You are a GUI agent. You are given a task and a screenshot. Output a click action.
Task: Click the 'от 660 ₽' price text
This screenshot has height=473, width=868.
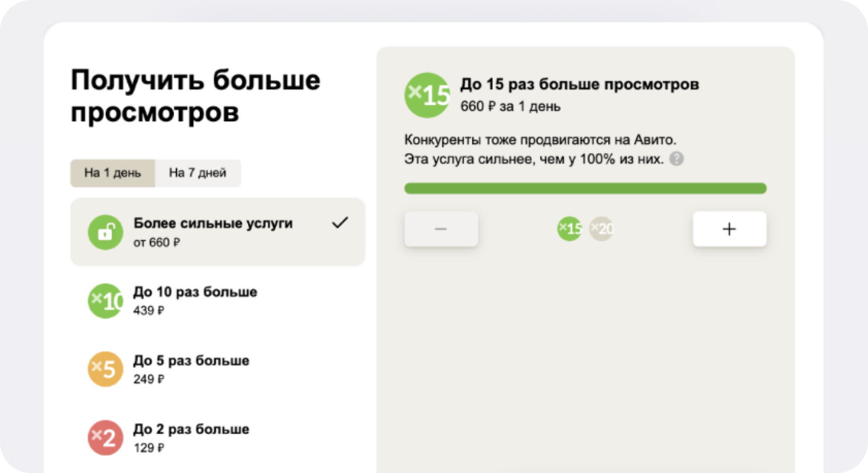point(157,243)
